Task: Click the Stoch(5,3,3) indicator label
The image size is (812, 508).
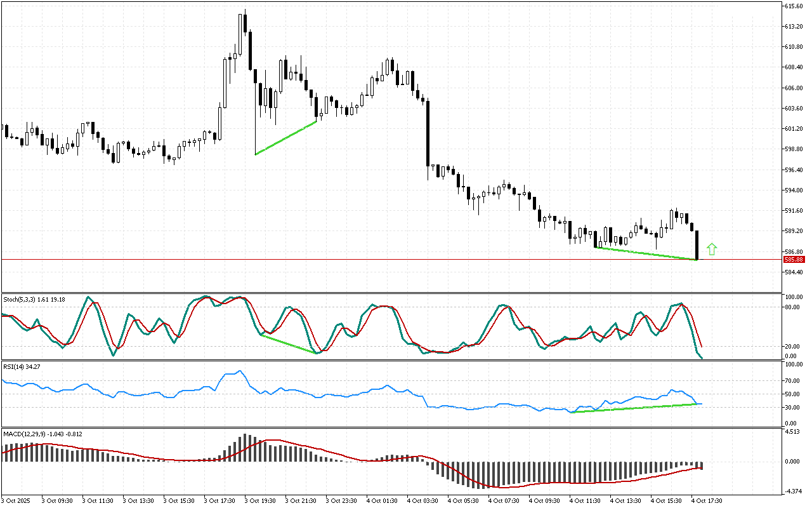Action: 34,299
